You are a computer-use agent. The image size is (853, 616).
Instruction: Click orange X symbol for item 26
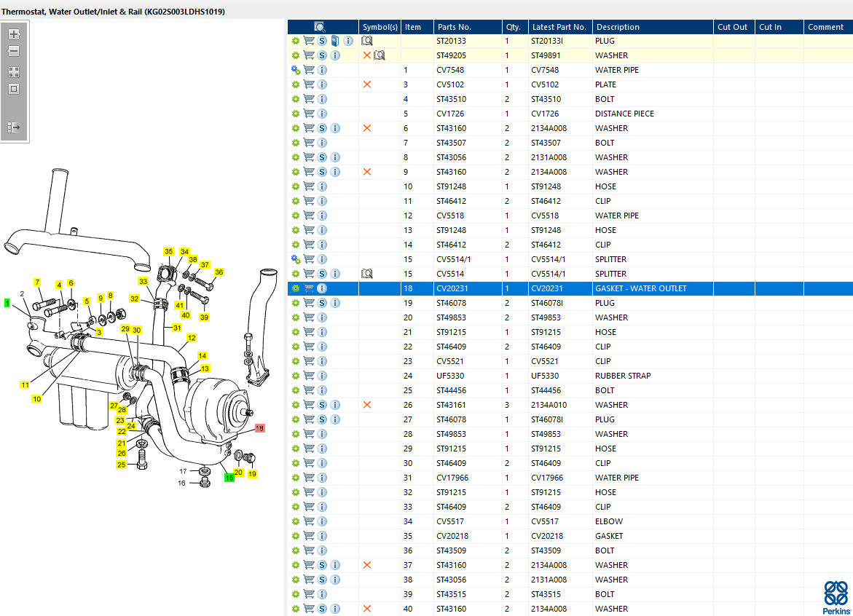click(367, 405)
